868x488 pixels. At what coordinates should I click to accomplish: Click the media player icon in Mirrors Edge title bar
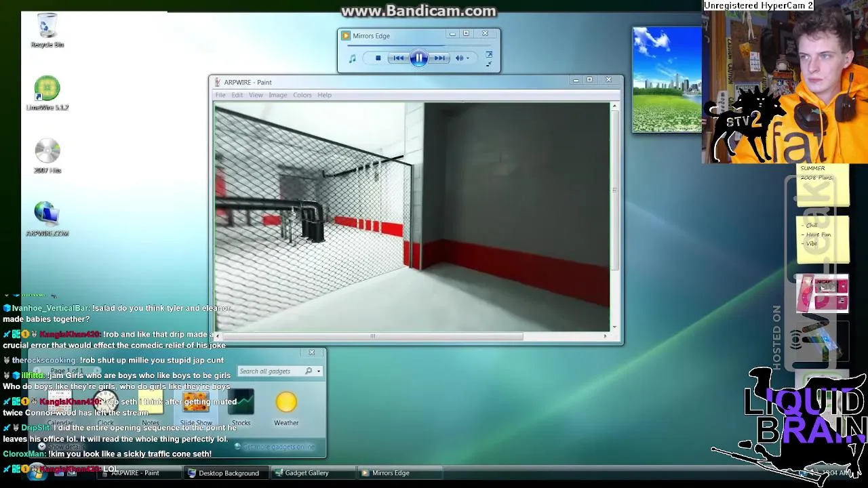[x=346, y=36]
